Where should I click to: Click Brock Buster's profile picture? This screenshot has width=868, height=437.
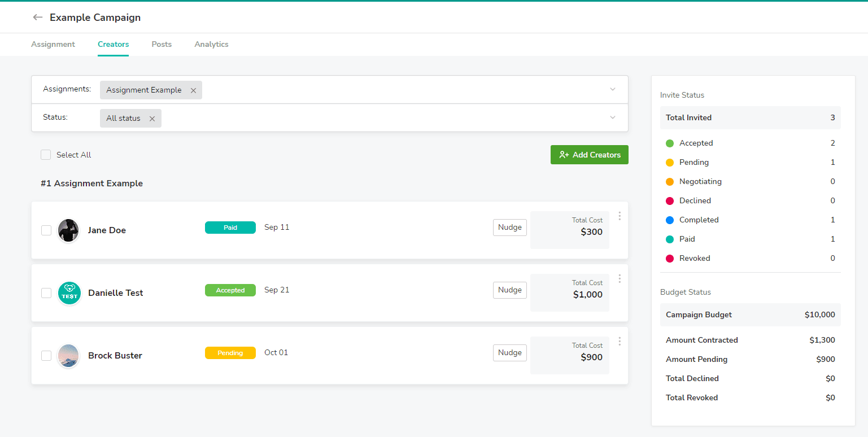(69, 356)
